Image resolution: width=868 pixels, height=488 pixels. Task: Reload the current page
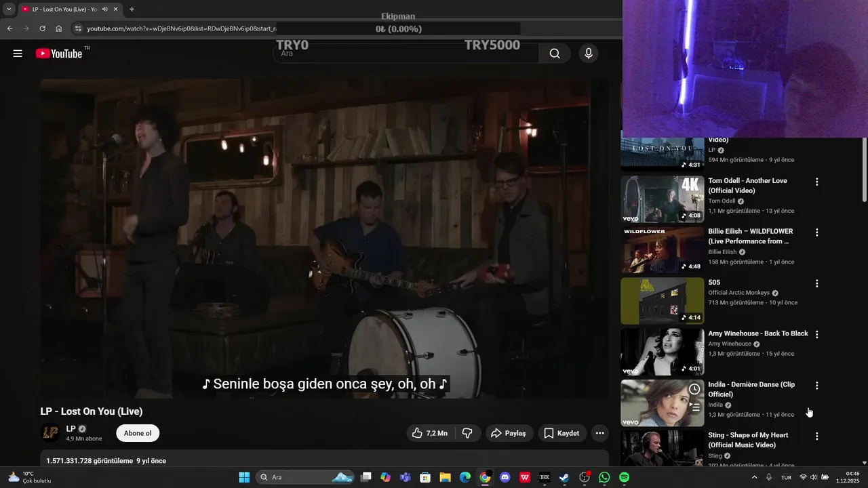pyautogui.click(x=43, y=28)
